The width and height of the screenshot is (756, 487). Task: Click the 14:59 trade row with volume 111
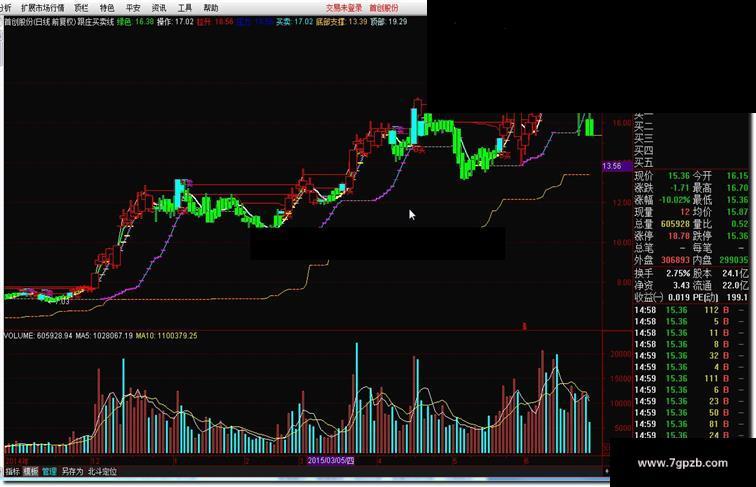click(691, 379)
